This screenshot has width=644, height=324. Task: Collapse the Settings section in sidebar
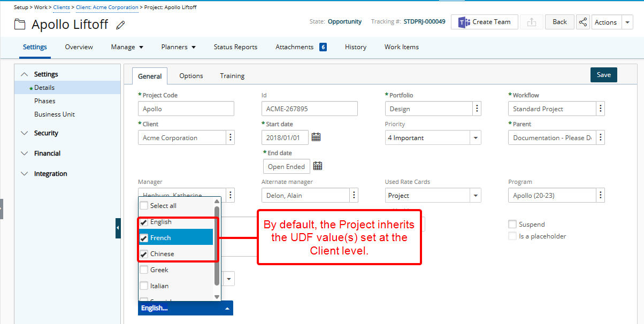tap(24, 74)
